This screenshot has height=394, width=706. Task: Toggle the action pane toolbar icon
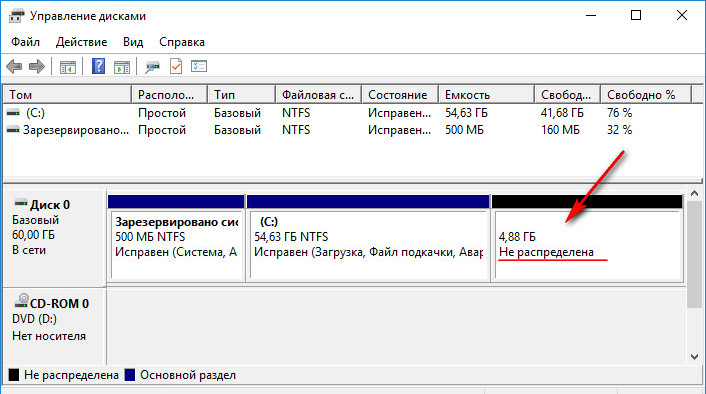tap(122, 67)
